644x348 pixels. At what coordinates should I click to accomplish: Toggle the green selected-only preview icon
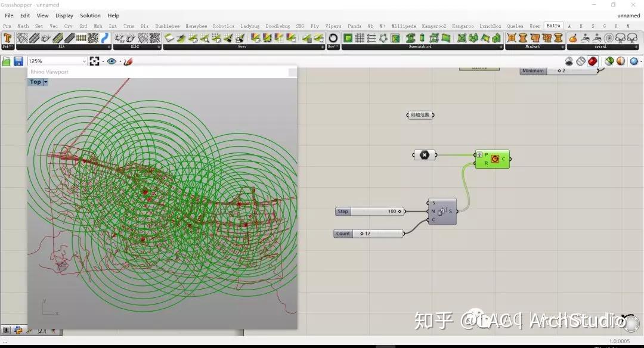pos(609,61)
